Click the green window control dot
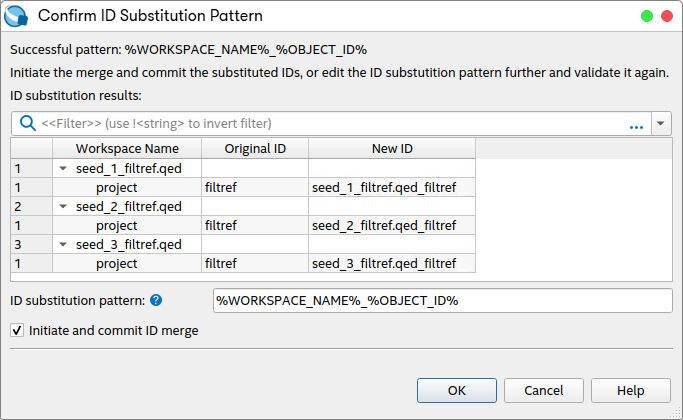 tap(647, 15)
